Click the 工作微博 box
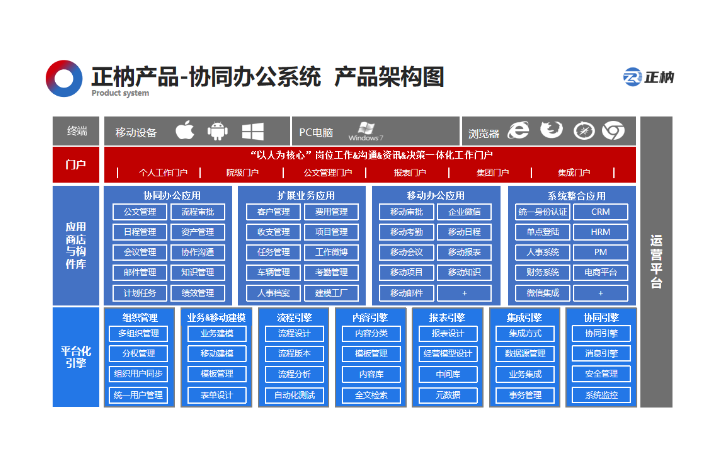The height and width of the screenshot is (450, 720). [x=331, y=252]
